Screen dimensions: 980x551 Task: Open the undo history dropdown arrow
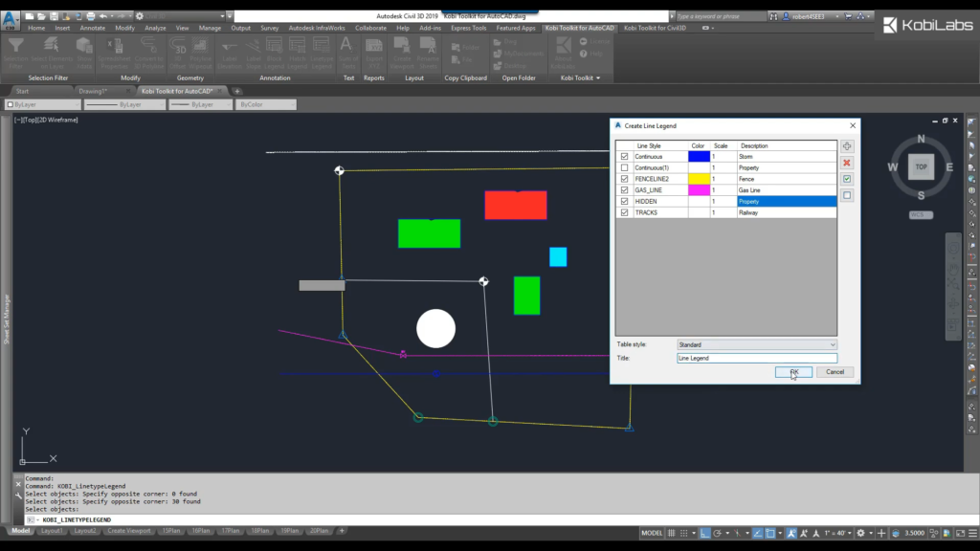point(112,16)
